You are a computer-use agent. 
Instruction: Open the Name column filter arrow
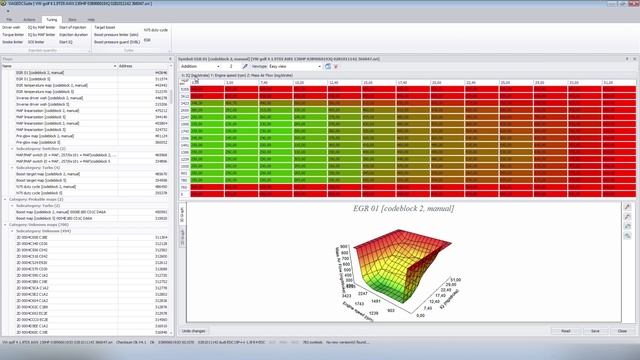tap(115, 66)
